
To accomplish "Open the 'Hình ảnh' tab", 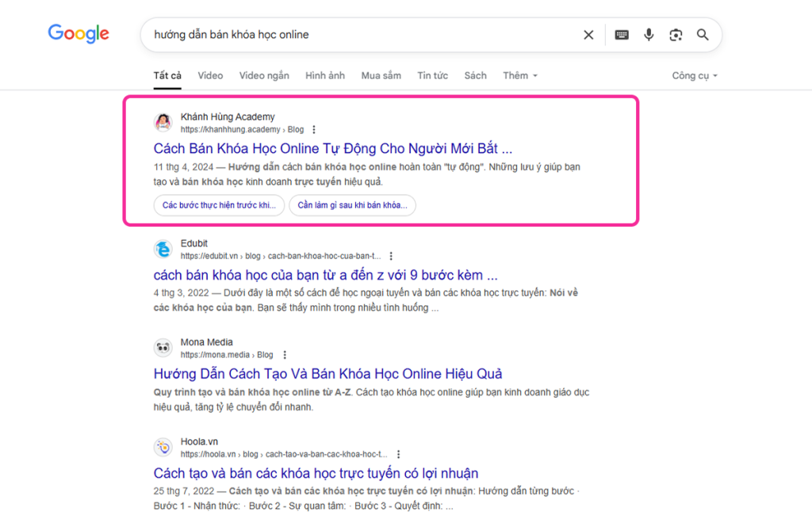I will [324, 75].
